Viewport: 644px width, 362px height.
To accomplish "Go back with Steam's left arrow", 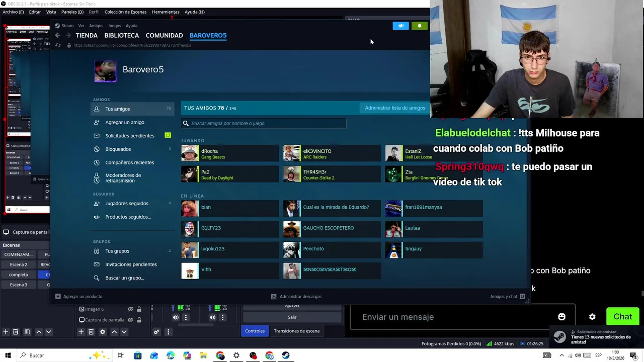I will pos(58,35).
